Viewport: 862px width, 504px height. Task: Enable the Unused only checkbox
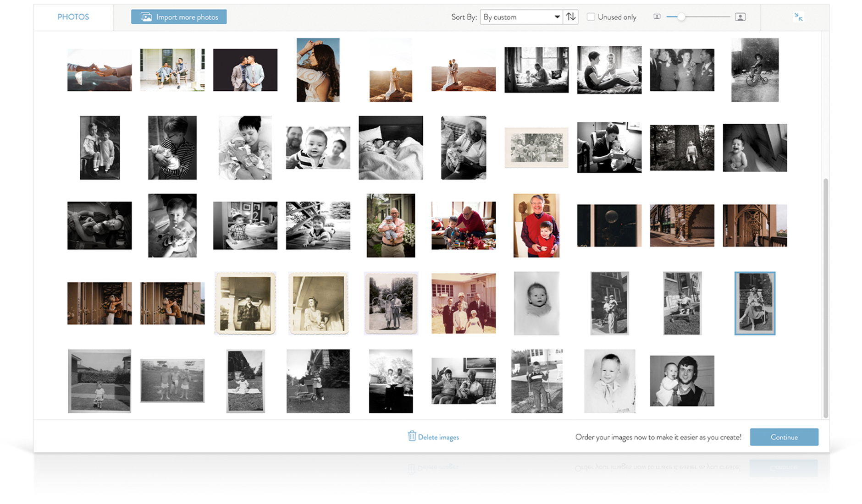click(591, 17)
